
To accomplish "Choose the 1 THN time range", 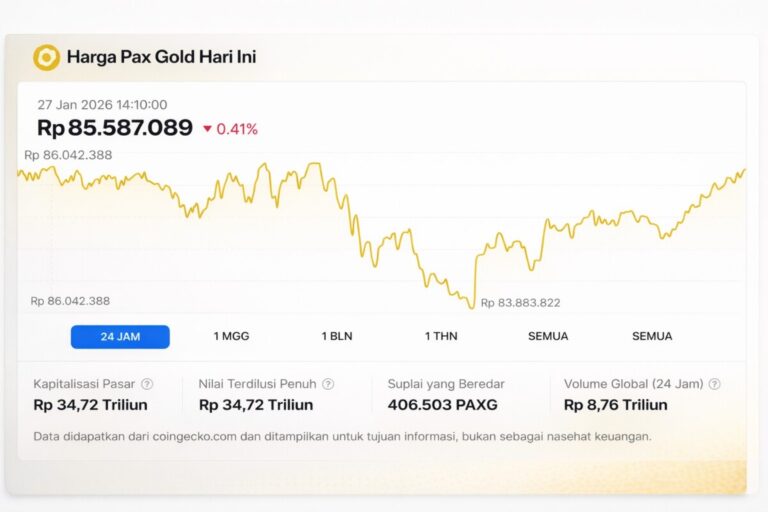I will [441, 337].
